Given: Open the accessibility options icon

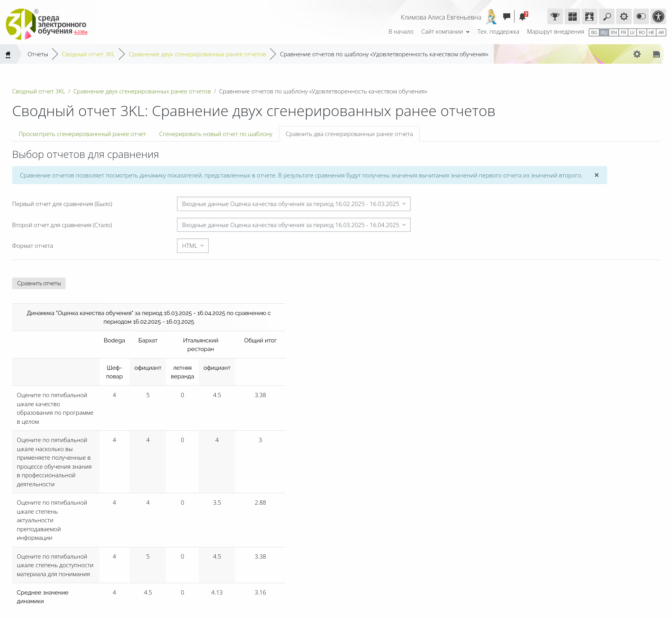Looking at the screenshot, I should [x=658, y=17].
